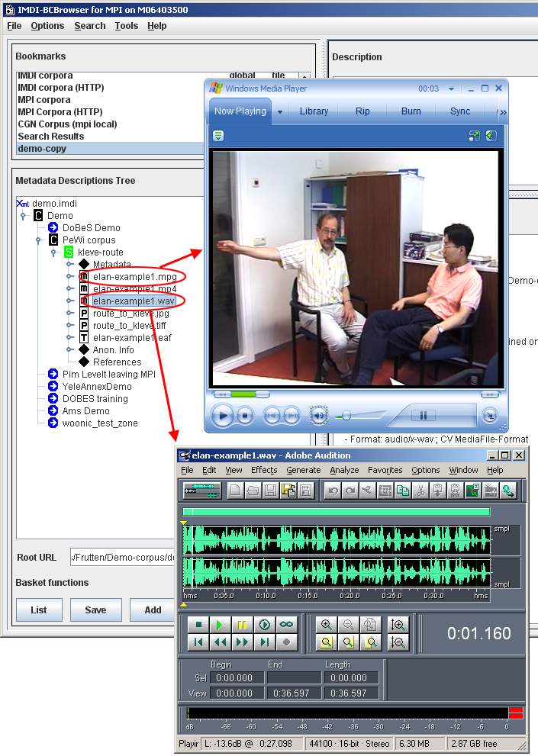538x756 pixels.
Task: Zoom in vertically in Audition
Action: [398, 625]
